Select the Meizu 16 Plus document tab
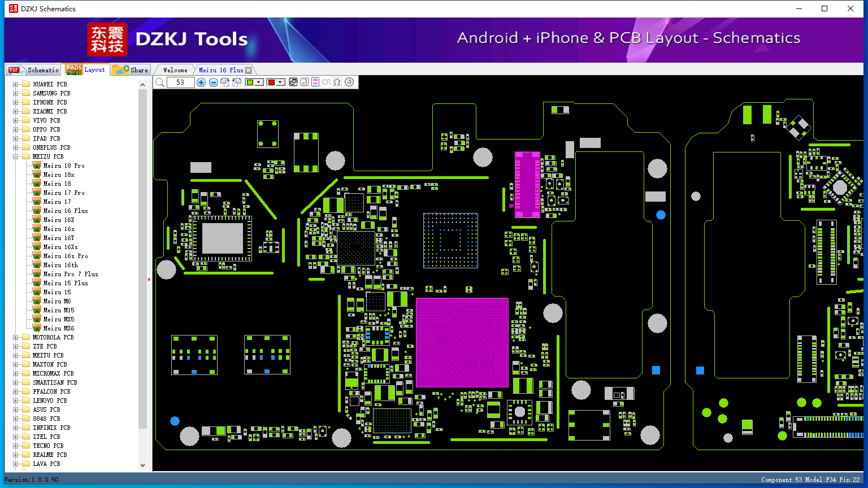Viewport: 868px width, 488px height. point(221,70)
